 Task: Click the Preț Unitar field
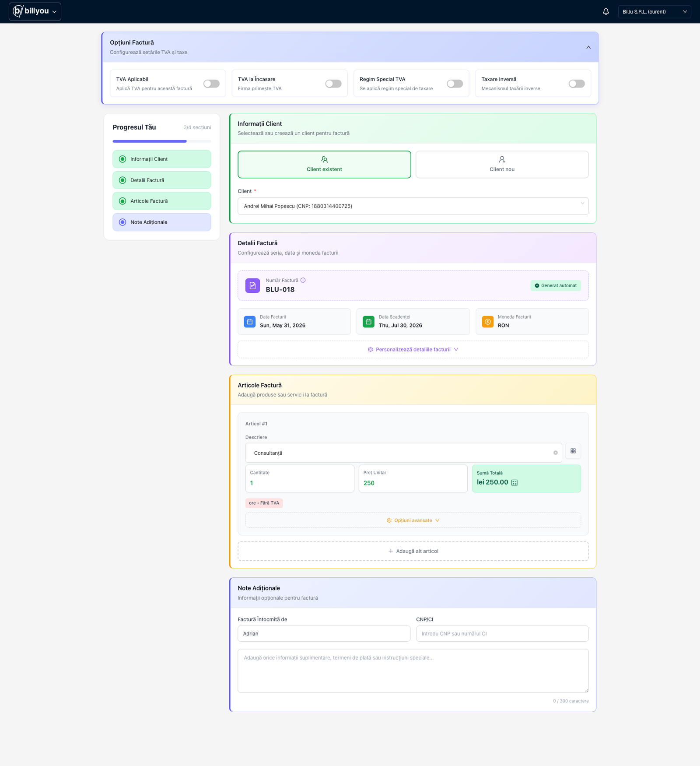pyautogui.click(x=413, y=478)
